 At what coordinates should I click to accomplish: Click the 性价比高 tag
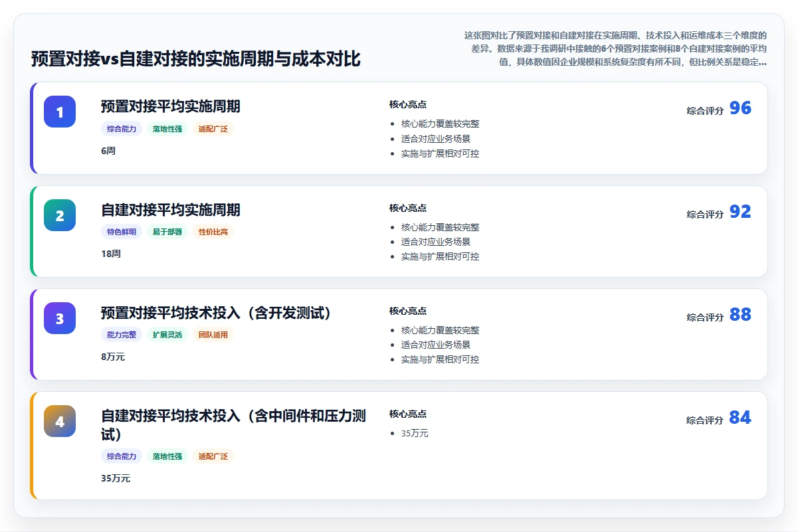(213, 232)
